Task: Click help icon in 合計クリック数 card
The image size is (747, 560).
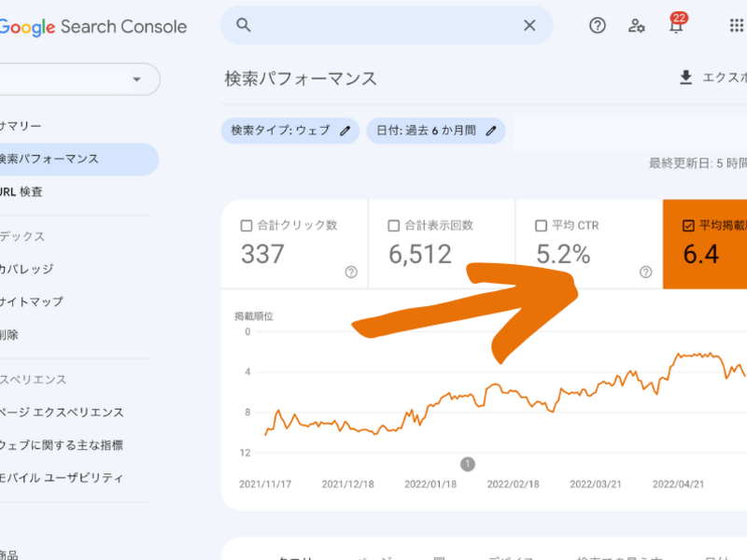Action: pyautogui.click(x=351, y=273)
